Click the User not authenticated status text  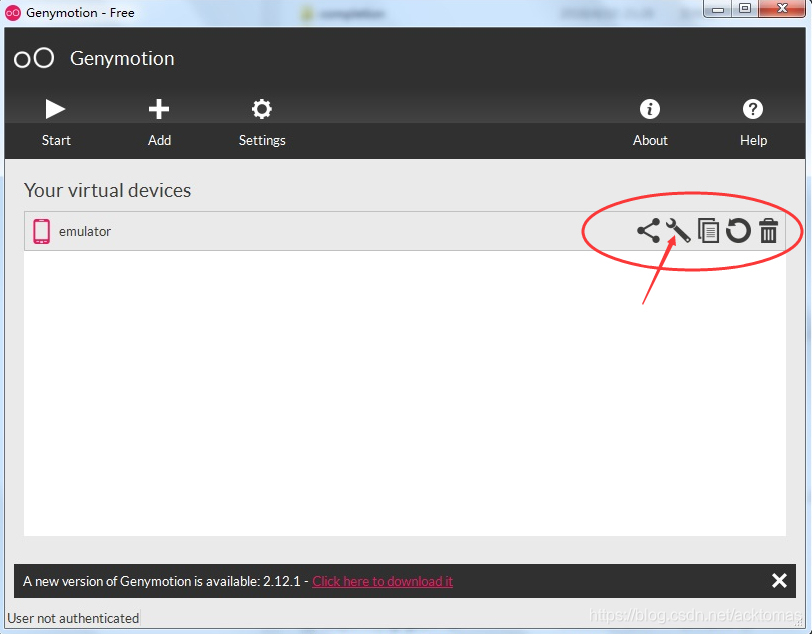coord(72,618)
